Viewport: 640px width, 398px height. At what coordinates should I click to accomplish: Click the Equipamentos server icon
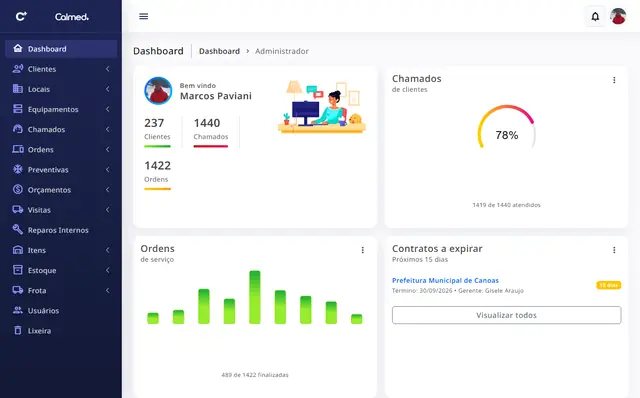click(x=18, y=109)
